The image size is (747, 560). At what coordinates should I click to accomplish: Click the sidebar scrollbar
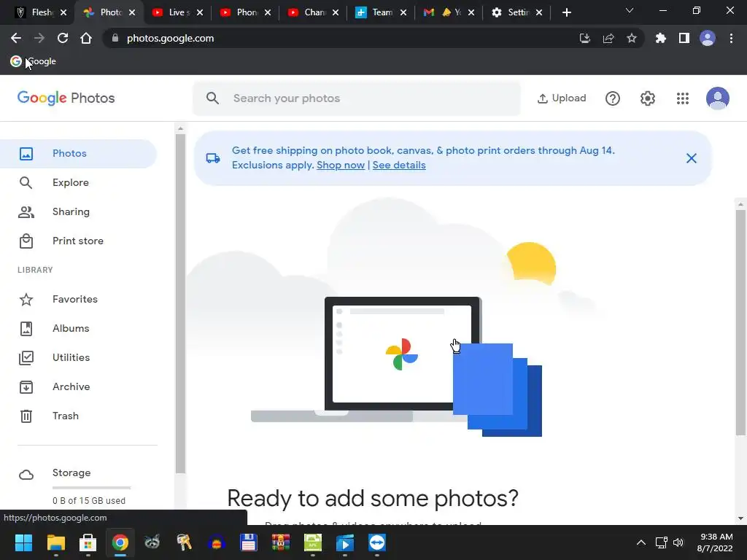click(180, 305)
